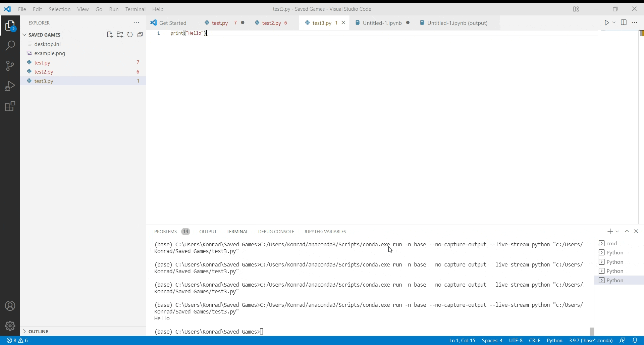This screenshot has width=644, height=345.
Task: Collapse the Saved Games section
Action: [x=24, y=35]
